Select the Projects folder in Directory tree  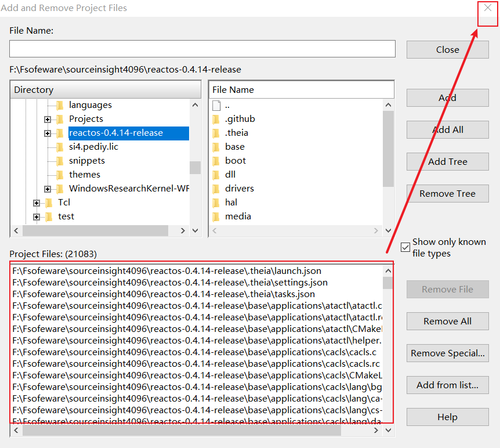coord(86,119)
